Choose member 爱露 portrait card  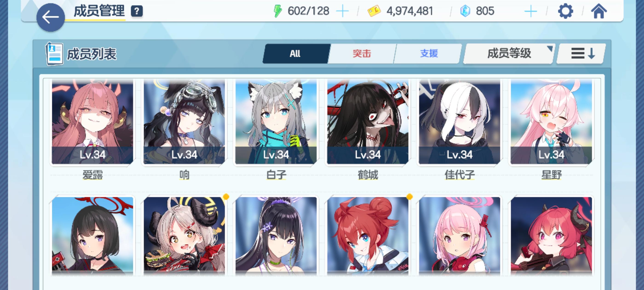[x=92, y=122]
